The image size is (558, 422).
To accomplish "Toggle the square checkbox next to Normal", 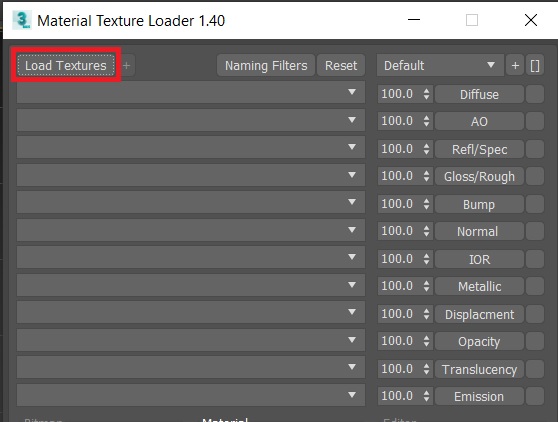I will (x=535, y=231).
